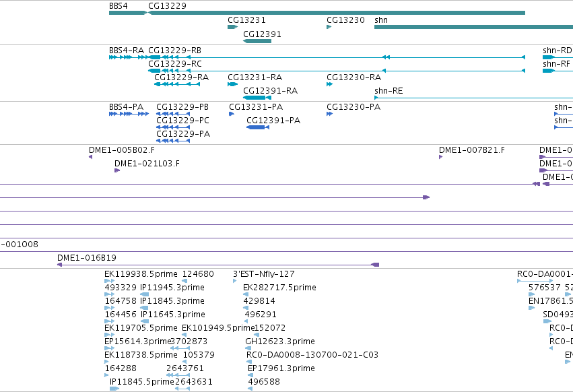Click EST 164758

pos(109,308)
